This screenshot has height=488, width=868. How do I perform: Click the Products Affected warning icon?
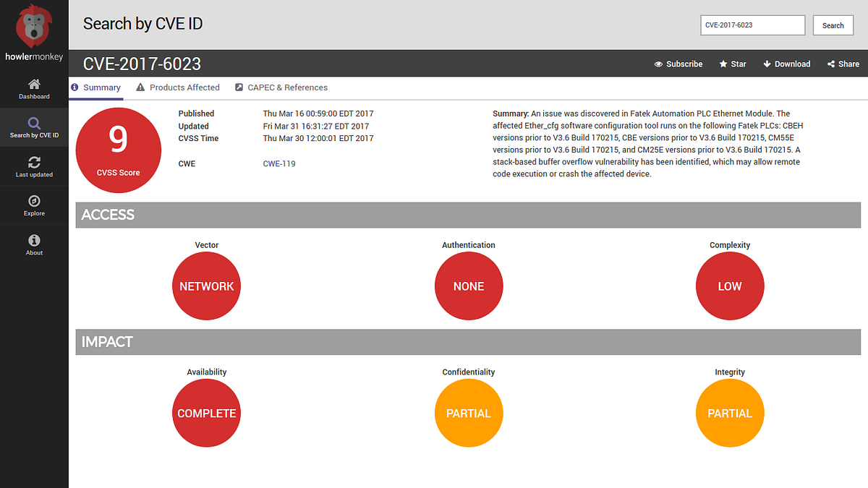140,87
